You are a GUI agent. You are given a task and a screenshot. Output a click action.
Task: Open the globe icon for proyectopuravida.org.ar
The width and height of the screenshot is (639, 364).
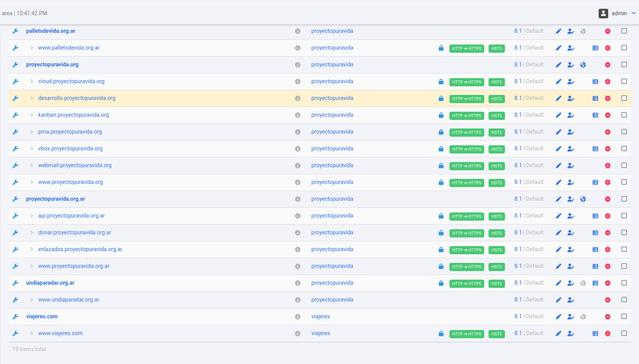click(583, 199)
